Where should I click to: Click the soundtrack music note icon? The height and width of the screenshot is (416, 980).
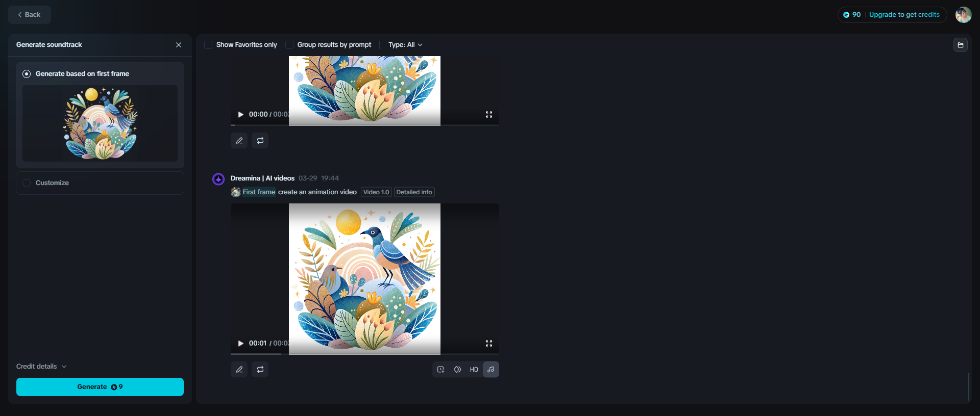(x=491, y=370)
